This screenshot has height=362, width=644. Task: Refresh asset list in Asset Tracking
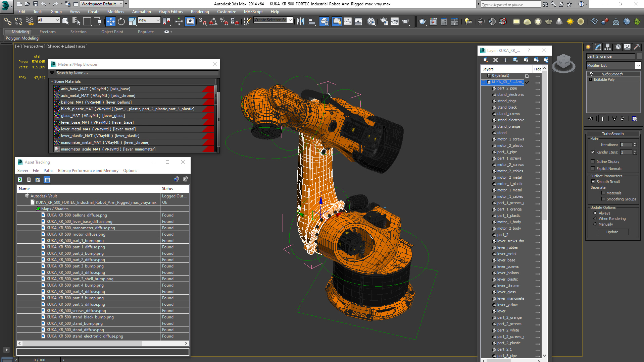(20, 180)
